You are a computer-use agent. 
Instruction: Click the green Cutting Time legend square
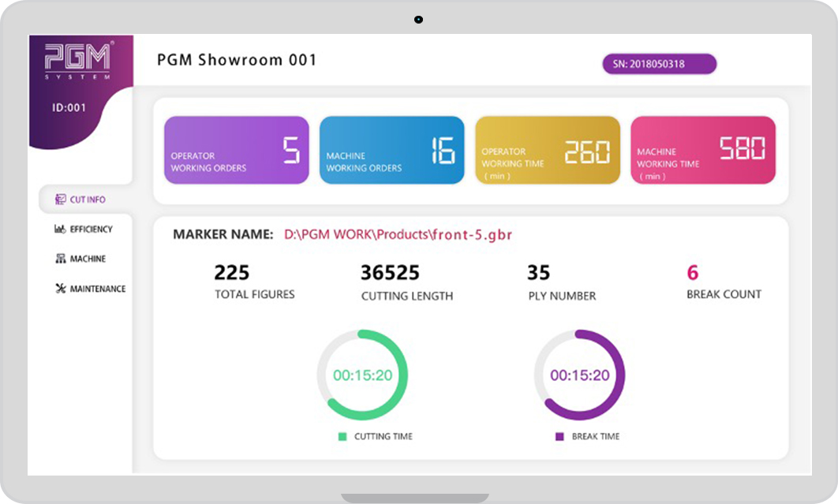[342, 437]
